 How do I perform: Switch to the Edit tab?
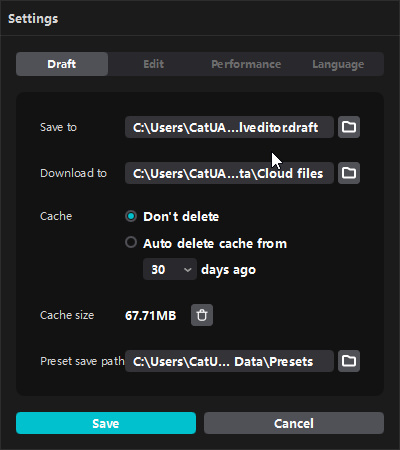(154, 64)
